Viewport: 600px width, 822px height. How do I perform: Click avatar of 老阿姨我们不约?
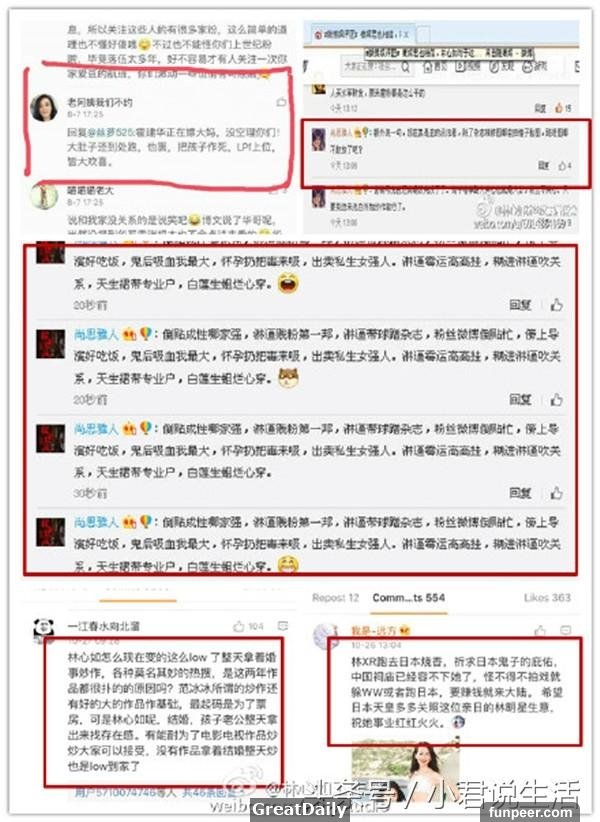click(x=44, y=108)
